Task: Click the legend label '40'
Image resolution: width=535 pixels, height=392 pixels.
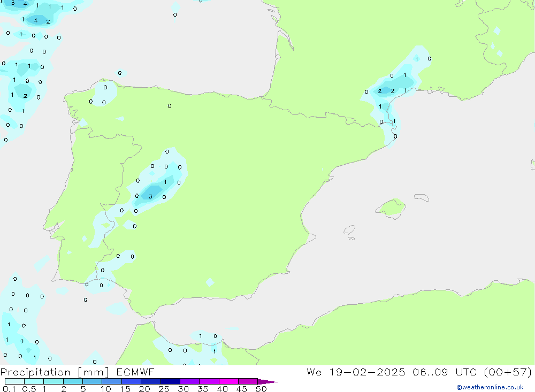Action: [x=222, y=389]
